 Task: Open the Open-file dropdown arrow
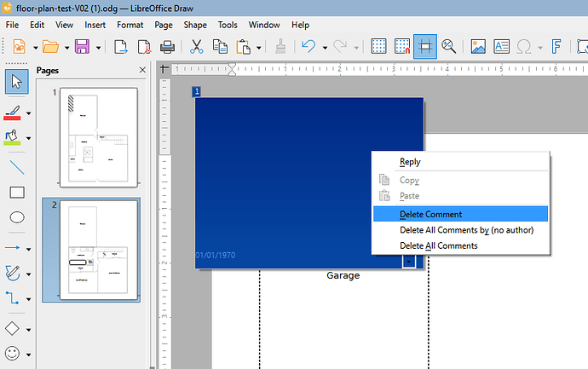[x=66, y=48]
